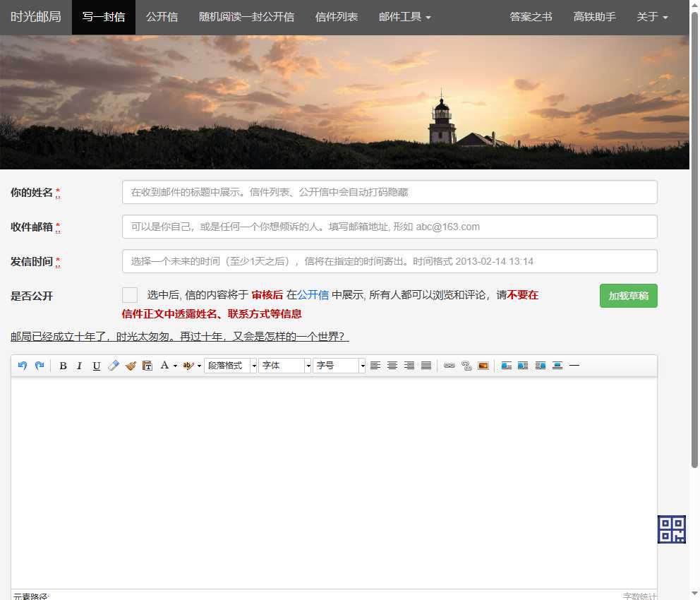Open the text color picker dropdown
The width and height of the screenshot is (700, 600).
(x=174, y=366)
